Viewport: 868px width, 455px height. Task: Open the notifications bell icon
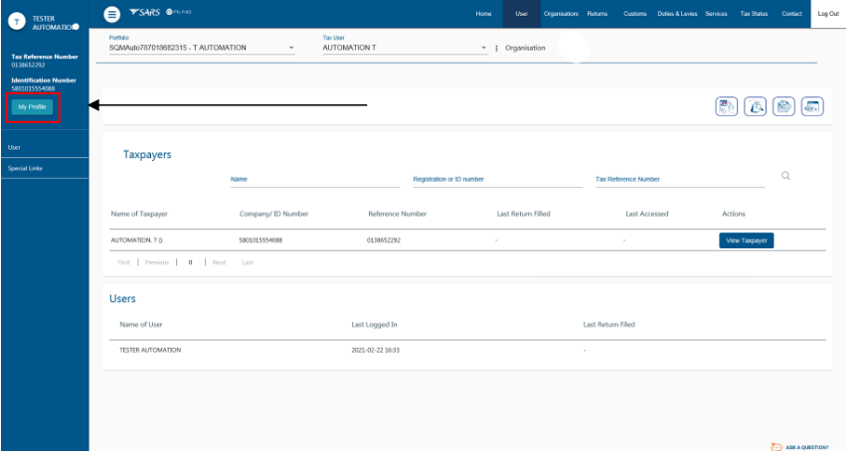[x=755, y=105]
